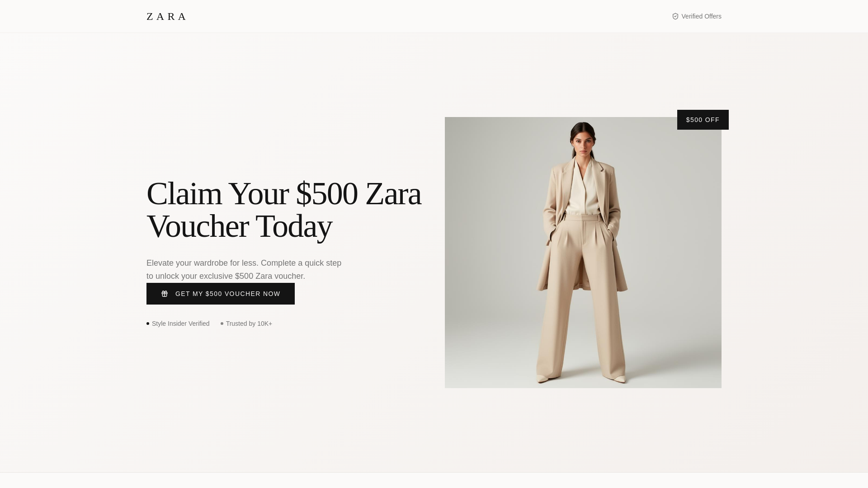This screenshot has height=488, width=868.
Task: Click the gift box icon on voucher button
Action: click(x=165, y=294)
